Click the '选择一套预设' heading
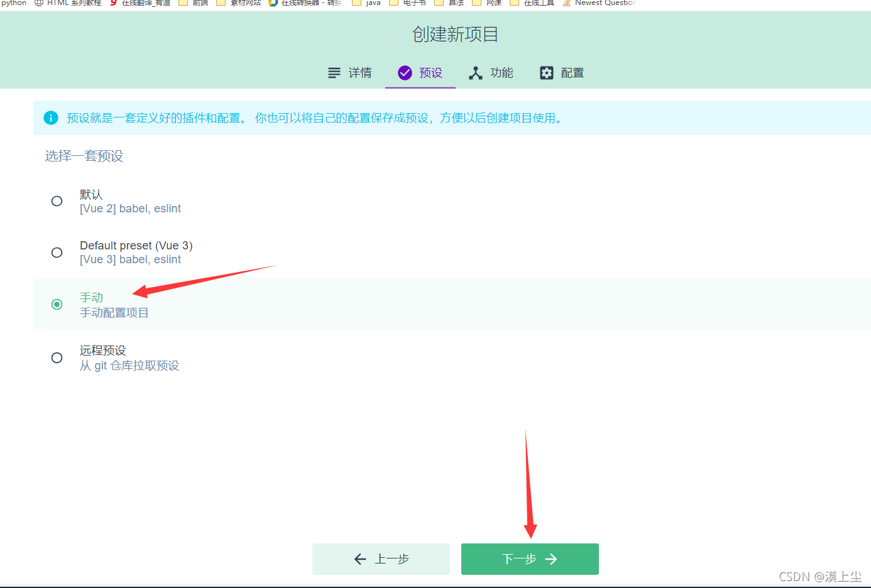The image size is (871, 588). pos(84,156)
